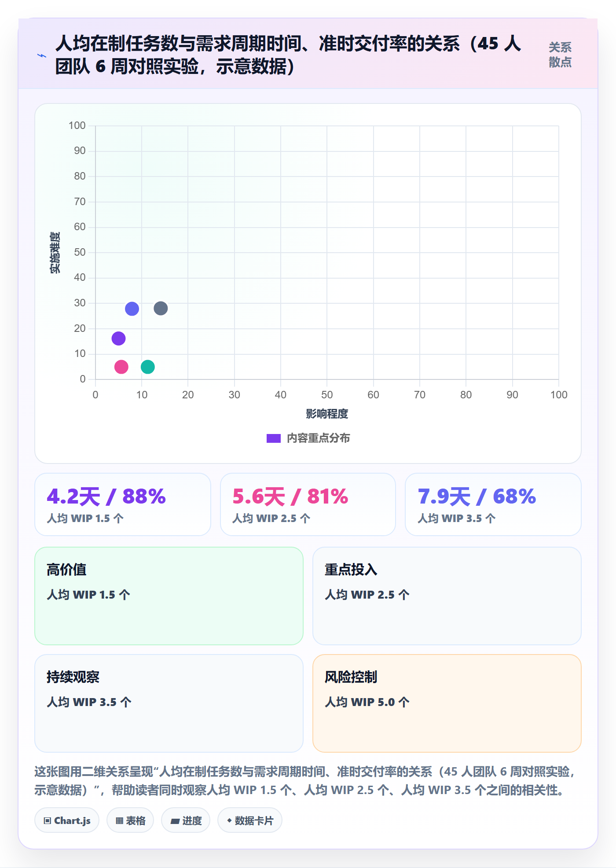Click the Chart.js tag chip

tap(67, 820)
